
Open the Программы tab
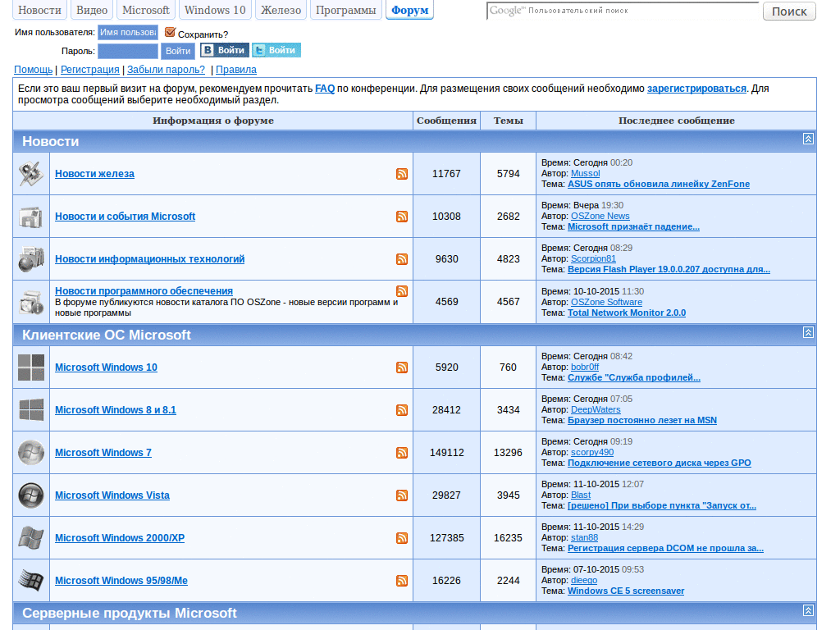pyautogui.click(x=345, y=10)
